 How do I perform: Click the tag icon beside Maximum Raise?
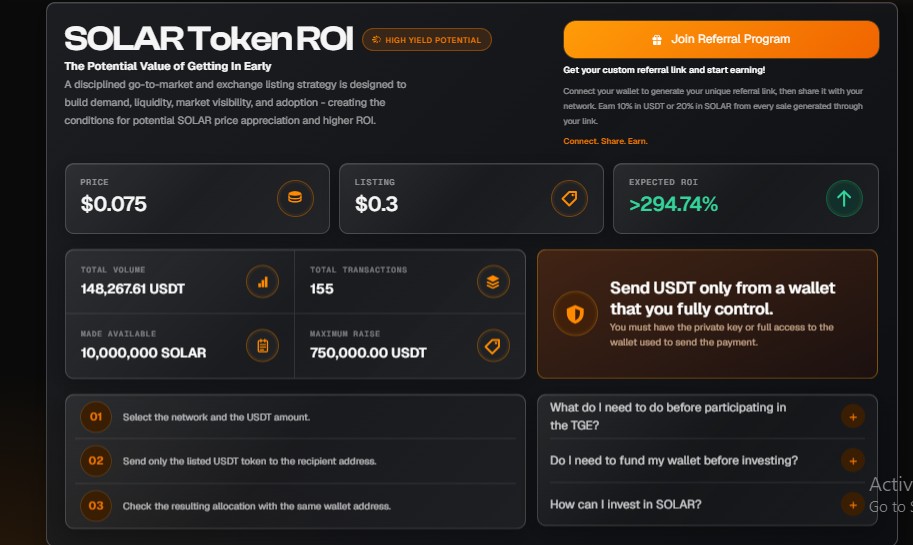coord(493,346)
